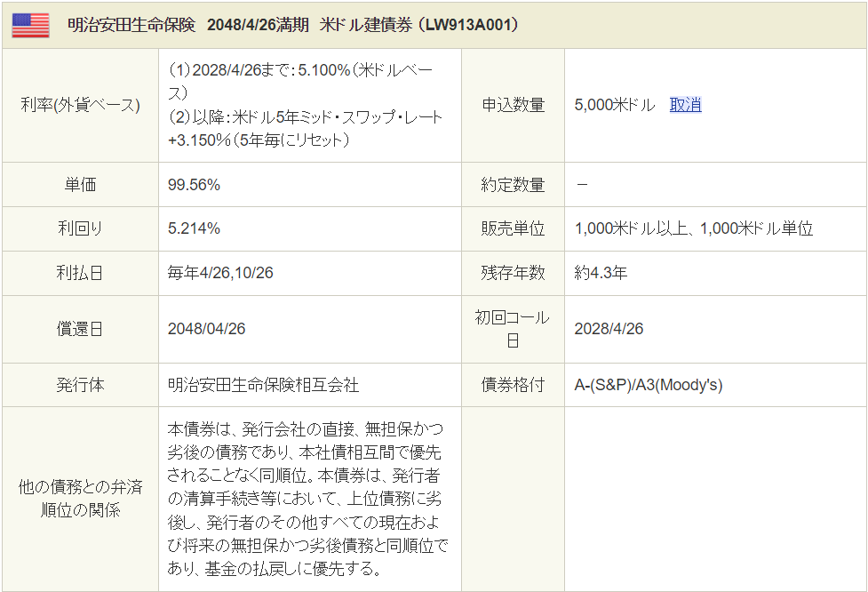
Task: Select the 単価 value 99.56%
Action: click(194, 185)
